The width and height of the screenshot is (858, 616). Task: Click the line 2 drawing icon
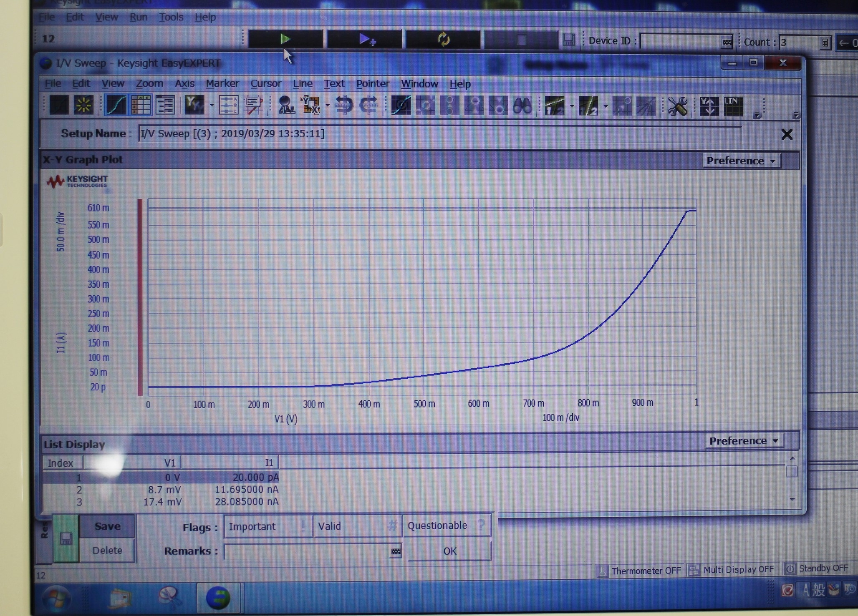[x=588, y=106]
